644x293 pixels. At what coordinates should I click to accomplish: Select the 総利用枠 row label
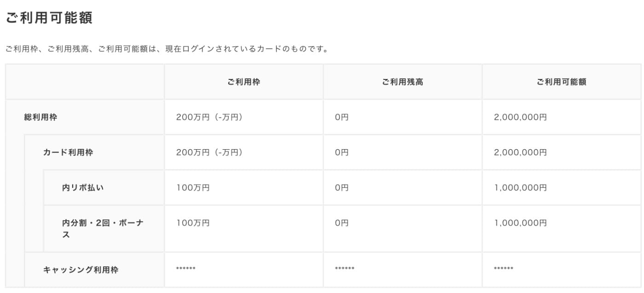click(40, 117)
